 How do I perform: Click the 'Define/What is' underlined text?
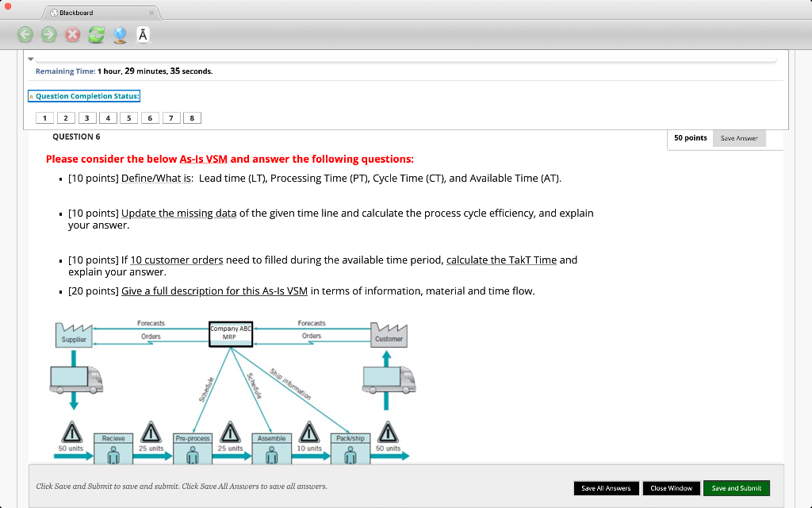pyautogui.click(x=156, y=179)
